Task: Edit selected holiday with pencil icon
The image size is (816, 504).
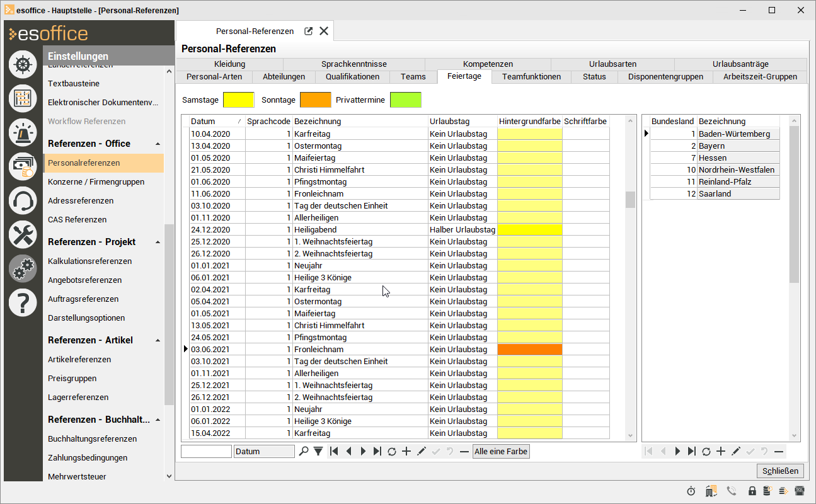Action: [x=422, y=451]
